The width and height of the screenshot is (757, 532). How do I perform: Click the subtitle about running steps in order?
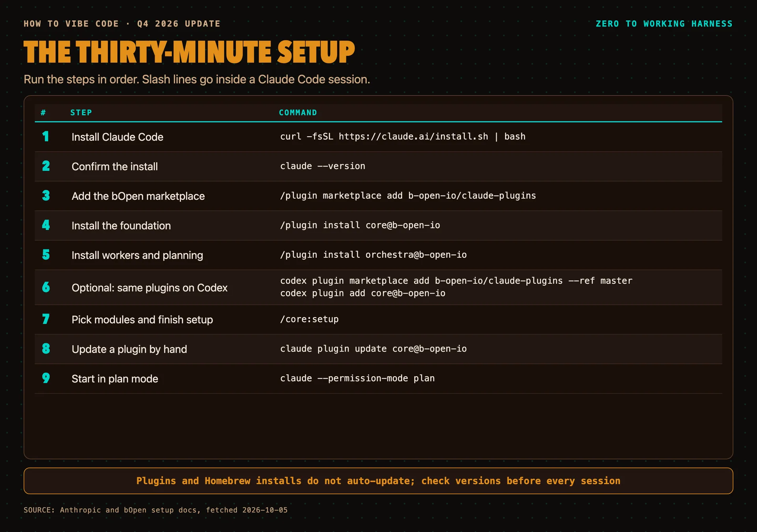pos(197,79)
